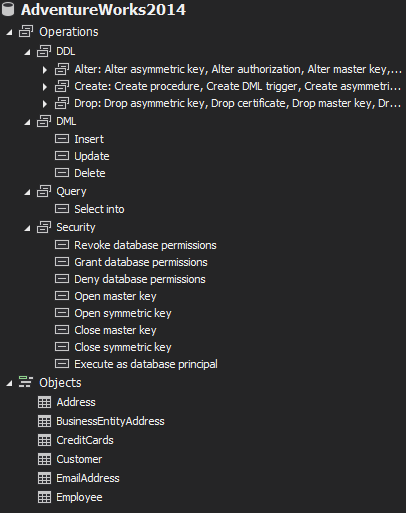Viewport: 406px width, 513px height.
Task: Click the Operations group stack icon
Action: coord(26,32)
